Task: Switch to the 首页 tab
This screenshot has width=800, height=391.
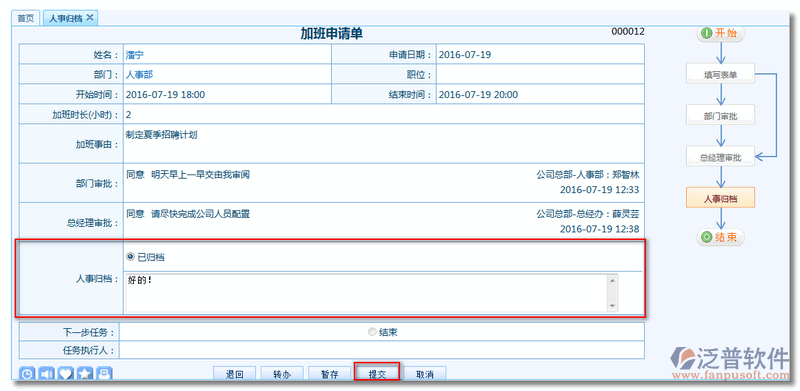Action: (26, 18)
